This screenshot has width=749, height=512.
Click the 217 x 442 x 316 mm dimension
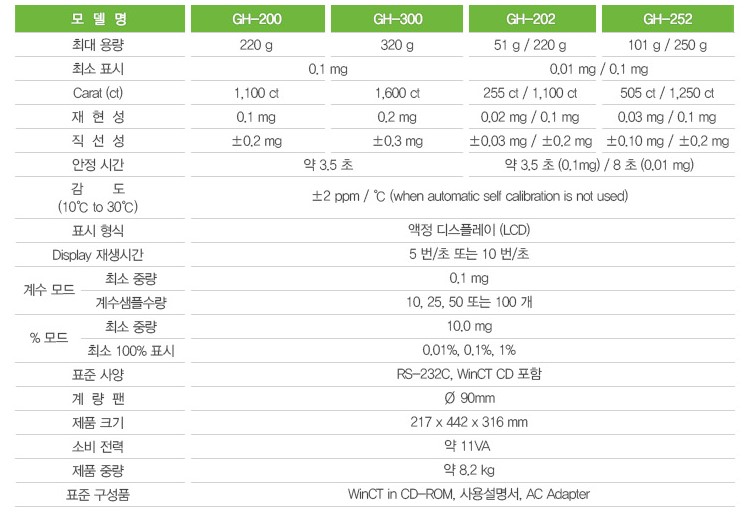tap(469, 422)
